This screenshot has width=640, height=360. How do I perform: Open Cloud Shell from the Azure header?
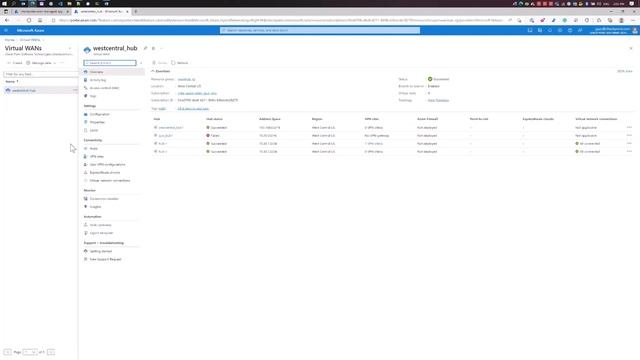[x=530, y=30]
